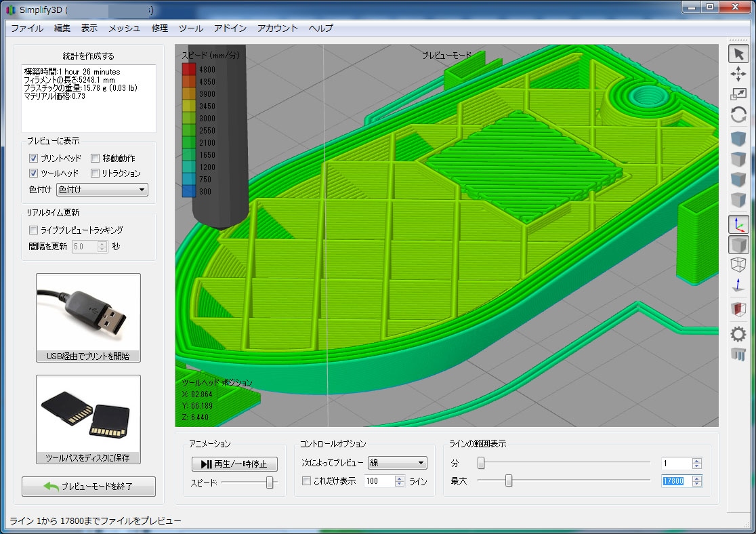
Task: Activate the move/translate tool
Action: pos(738,75)
